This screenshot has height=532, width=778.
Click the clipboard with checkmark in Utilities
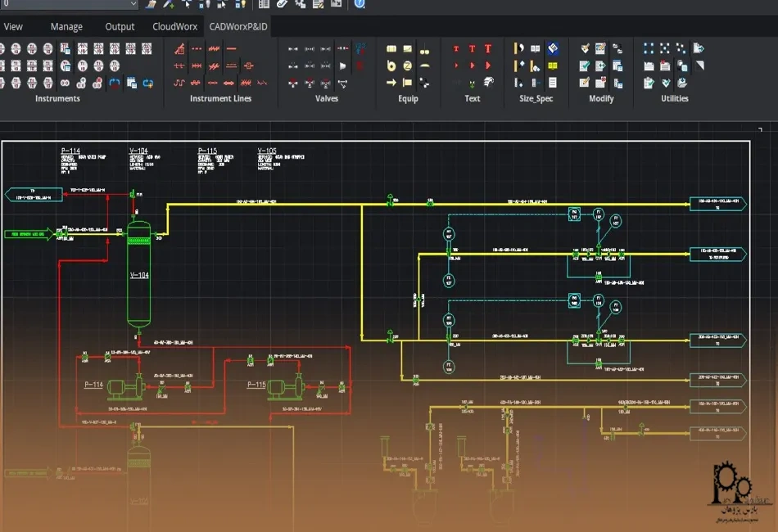(x=649, y=83)
